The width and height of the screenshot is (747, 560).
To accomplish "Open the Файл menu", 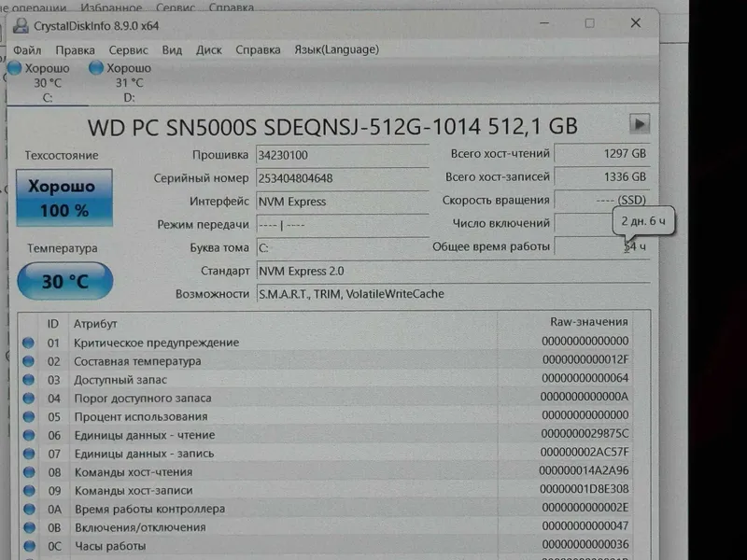I will [x=27, y=50].
